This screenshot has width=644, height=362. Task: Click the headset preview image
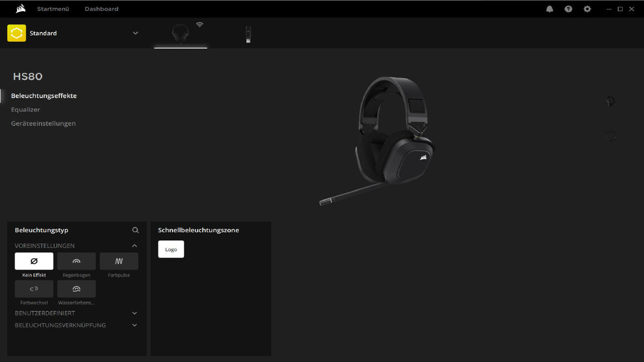[x=377, y=141]
